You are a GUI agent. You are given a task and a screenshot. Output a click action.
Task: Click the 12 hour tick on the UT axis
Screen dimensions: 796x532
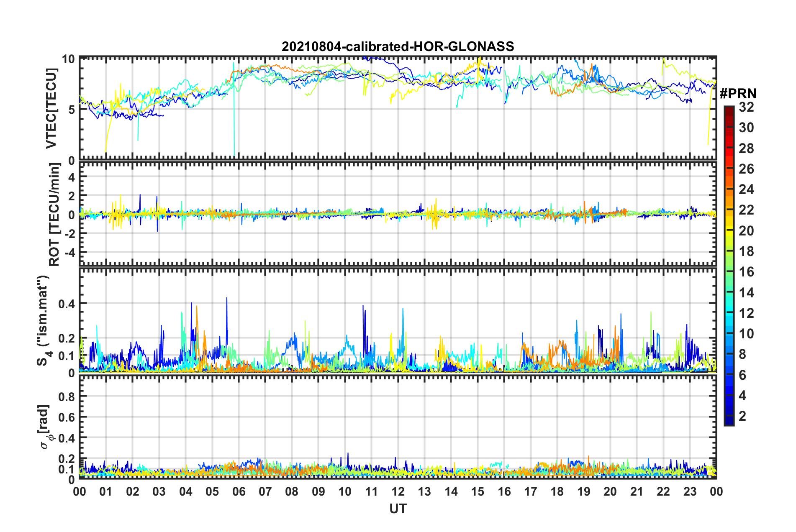[398, 491]
